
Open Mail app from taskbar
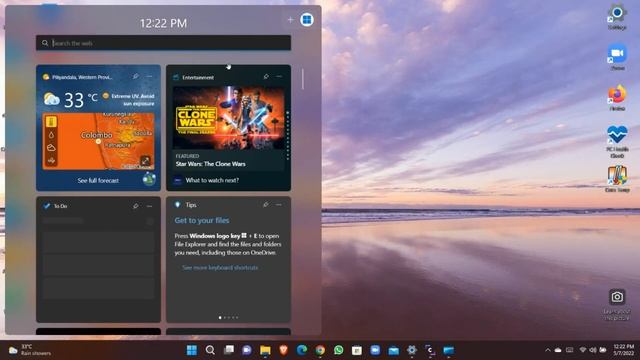pyautogui.click(x=393, y=350)
